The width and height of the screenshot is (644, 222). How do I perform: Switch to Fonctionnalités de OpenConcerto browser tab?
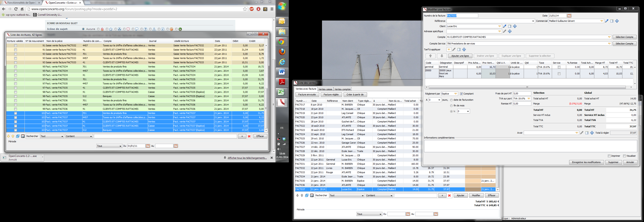[22, 3]
